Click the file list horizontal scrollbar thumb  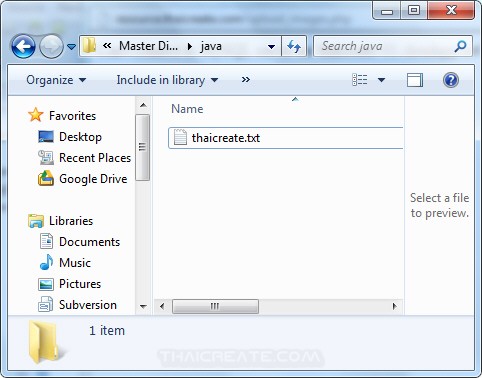point(215,306)
